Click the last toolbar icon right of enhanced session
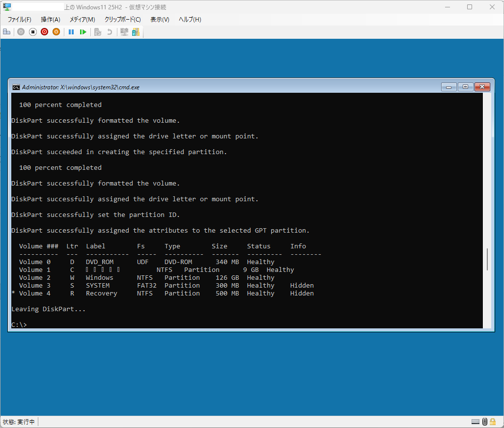This screenshot has width=504, height=428. [136, 32]
